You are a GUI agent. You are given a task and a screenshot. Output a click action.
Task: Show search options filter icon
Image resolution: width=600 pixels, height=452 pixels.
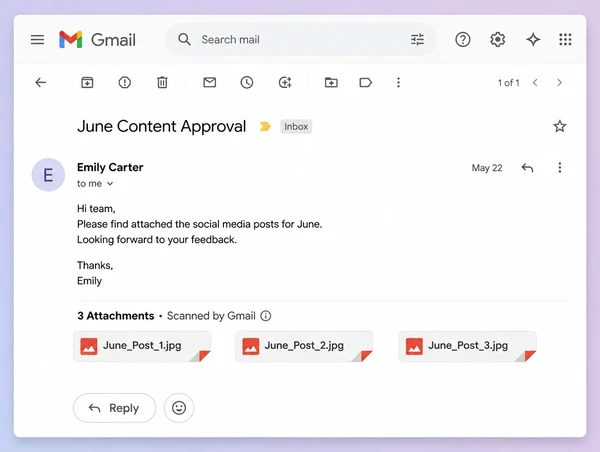pyautogui.click(x=417, y=39)
